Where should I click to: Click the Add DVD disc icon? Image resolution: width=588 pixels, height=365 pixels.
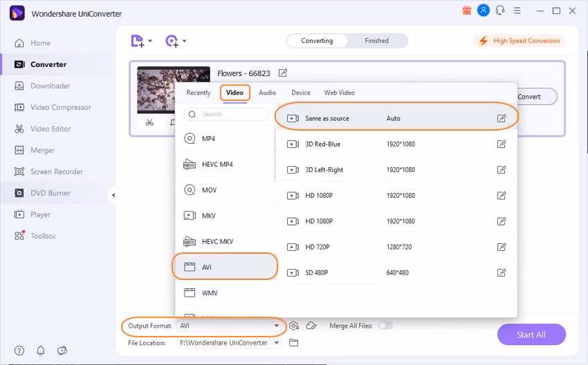pos(172,41)
